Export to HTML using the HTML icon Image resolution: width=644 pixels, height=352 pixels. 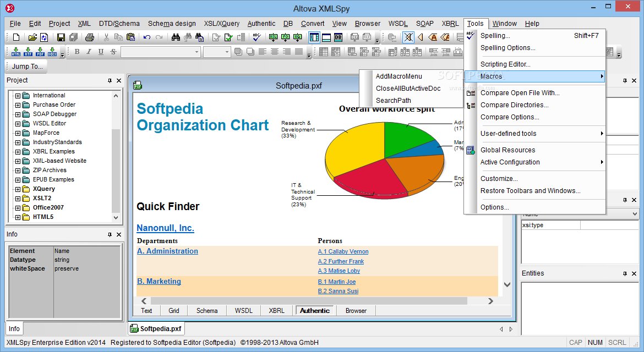(x=16, y=52)
